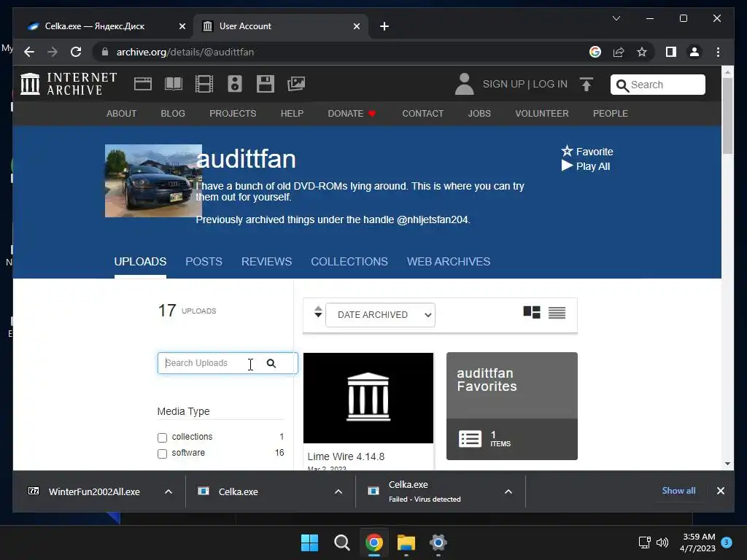Viewport: 747px width, 560px height.
Task: Open the Video film strip icon
Action: (x=204, y=84)
